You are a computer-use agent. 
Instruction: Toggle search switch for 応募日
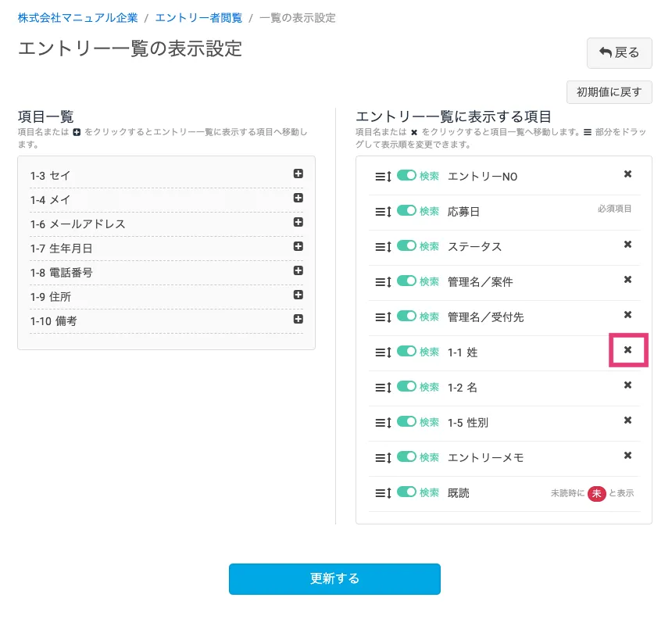tap(406, 210)
